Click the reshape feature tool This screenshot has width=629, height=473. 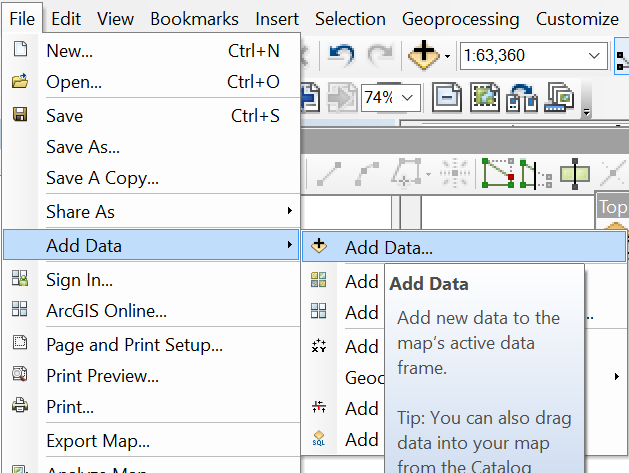tap(536, 174)
